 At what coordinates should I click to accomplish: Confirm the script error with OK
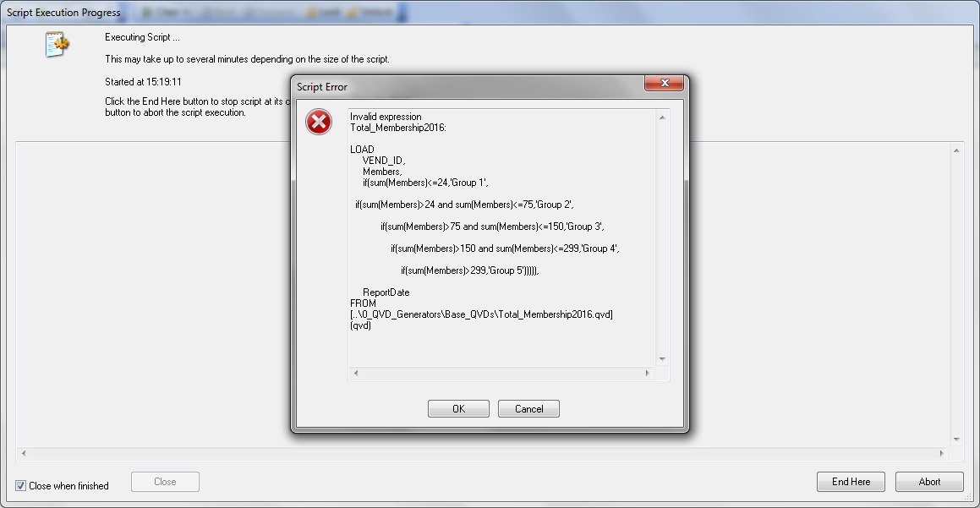point(459,408)
